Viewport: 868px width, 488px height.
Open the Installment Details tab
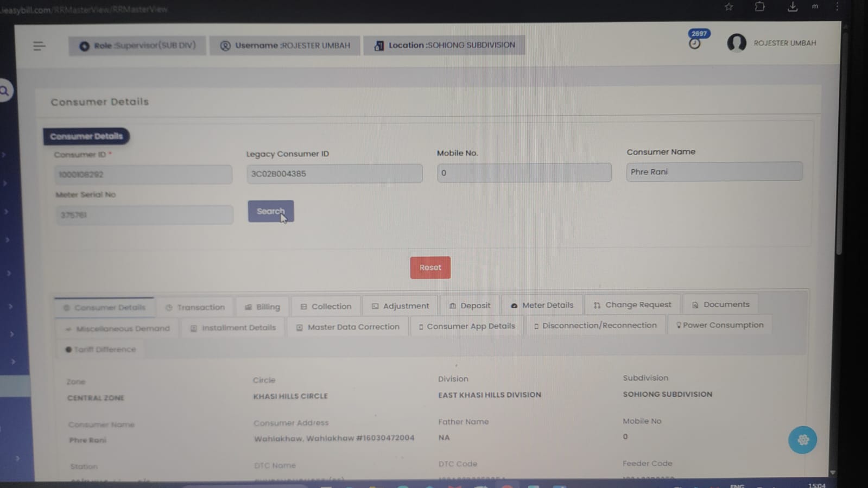tap(233, 328)
